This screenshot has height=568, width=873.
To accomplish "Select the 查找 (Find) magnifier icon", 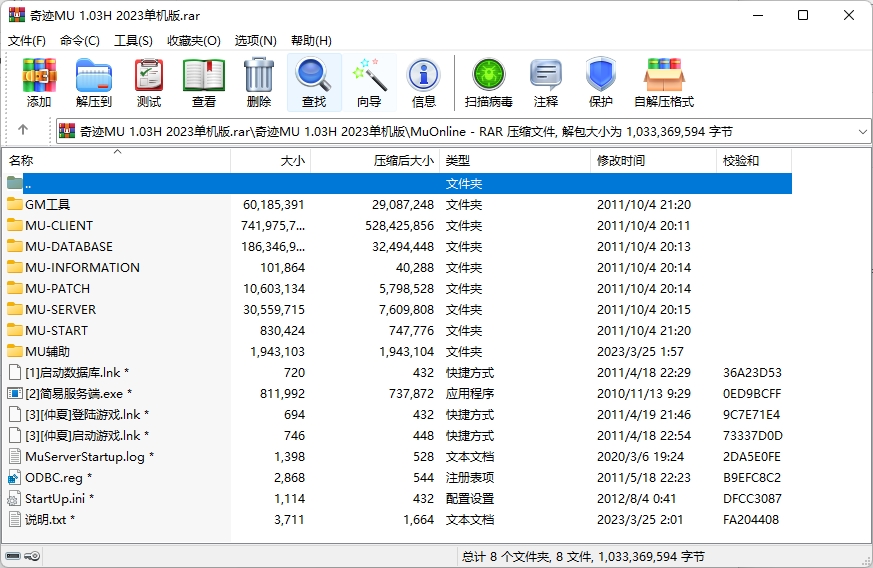I will (x=314, y=82).
